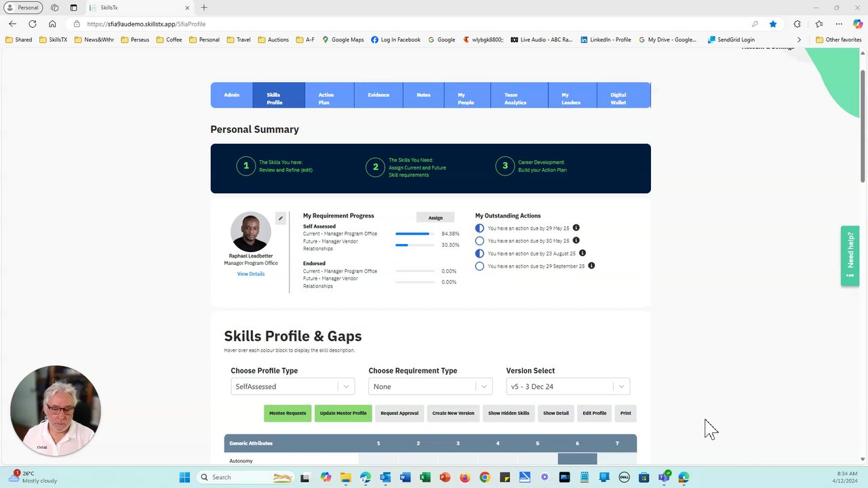
Task: Click the Show Hidden Skills button
Action: point(509,413)
